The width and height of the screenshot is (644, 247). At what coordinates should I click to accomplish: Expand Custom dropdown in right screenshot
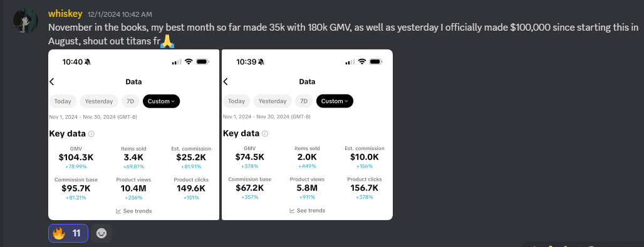pyautogui.click(x=335, y=101)
